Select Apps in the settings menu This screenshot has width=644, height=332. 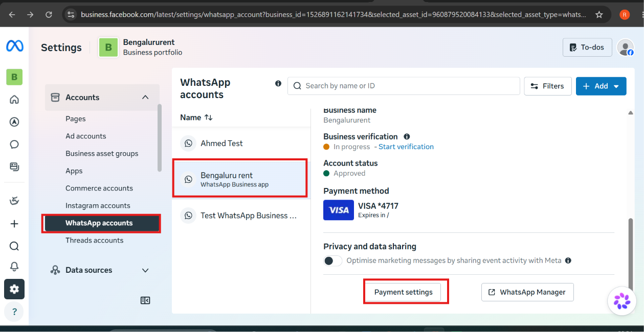tap(74, 171)
